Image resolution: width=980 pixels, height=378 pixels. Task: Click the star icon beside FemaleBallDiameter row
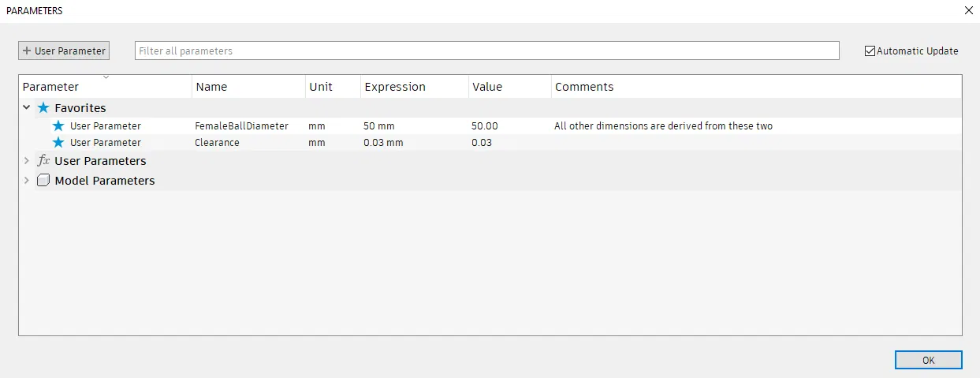pyautogui.click(x=58, y=126)
